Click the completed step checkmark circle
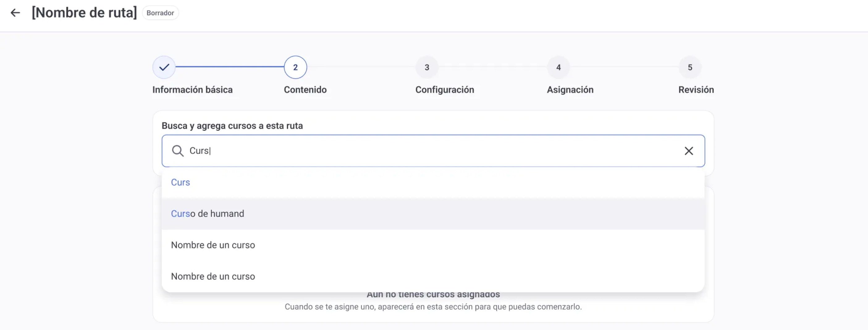This screenshot has width=868, height=330. click(164, 67)
